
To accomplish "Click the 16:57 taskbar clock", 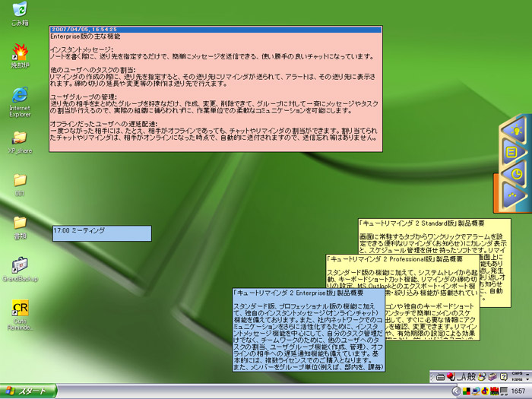I will pyautogui.click(x=518, y=391).
